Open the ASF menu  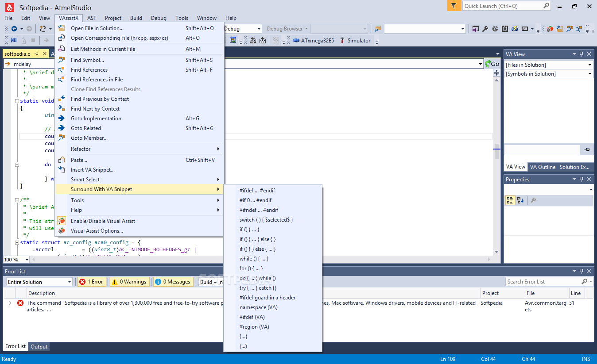click(x=92, y=18)
